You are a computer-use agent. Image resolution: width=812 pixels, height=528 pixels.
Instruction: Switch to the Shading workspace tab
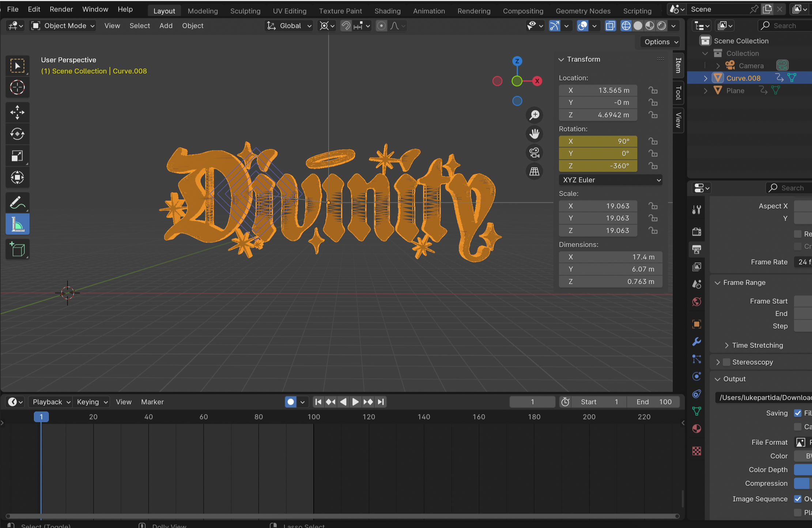click(388, 11)
